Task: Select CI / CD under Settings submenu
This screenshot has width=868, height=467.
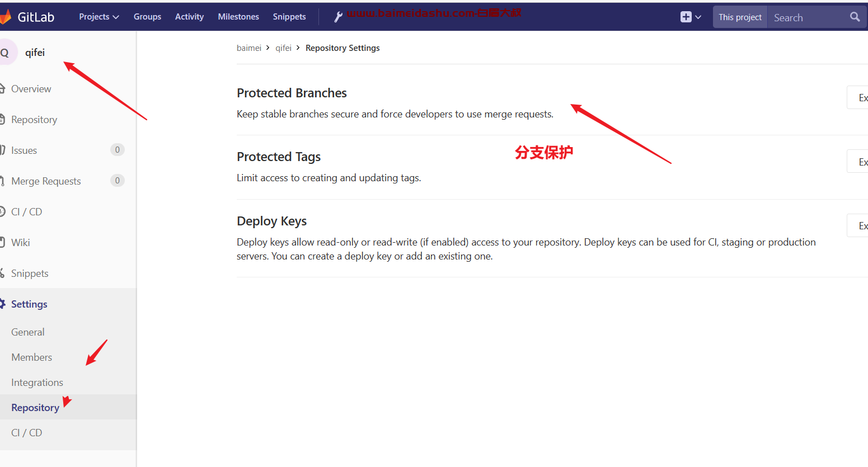Action: click(27, 432)
